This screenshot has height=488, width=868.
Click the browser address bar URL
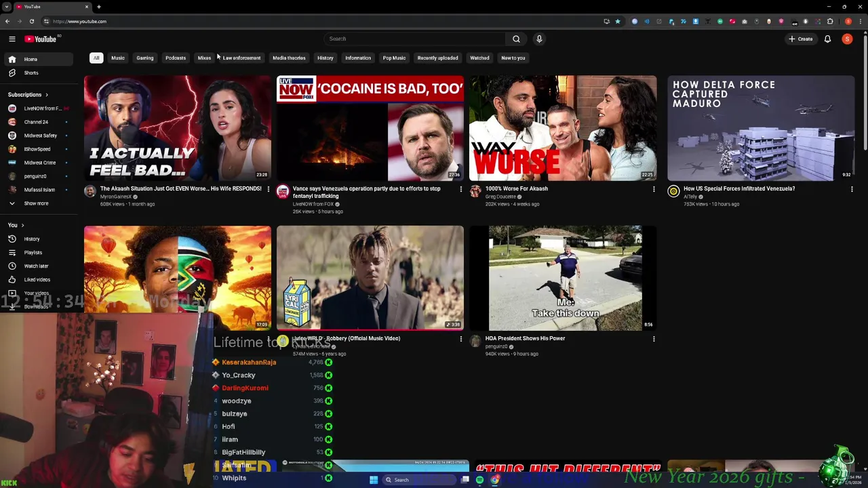[x=80, y=21]
